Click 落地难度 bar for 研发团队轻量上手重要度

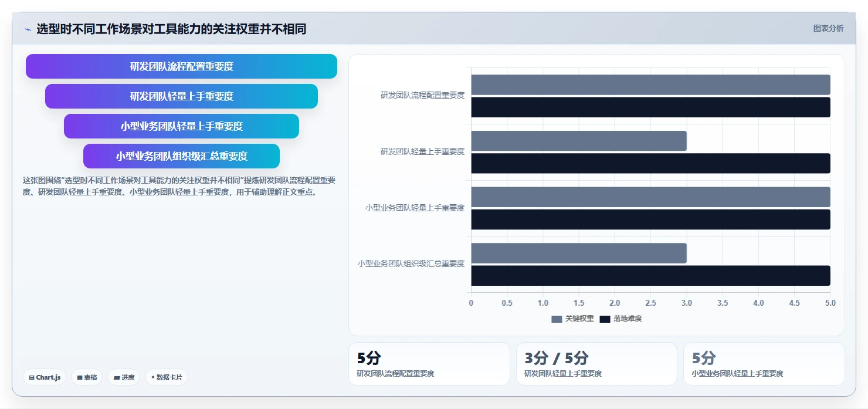coord(650,163)
